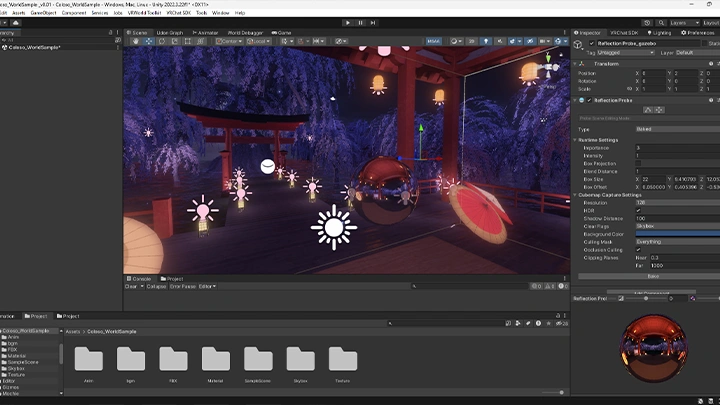The width and height of the screenshot is (720, 405).
Task: Click the hidden packages count icon
Action: point(562,323)
